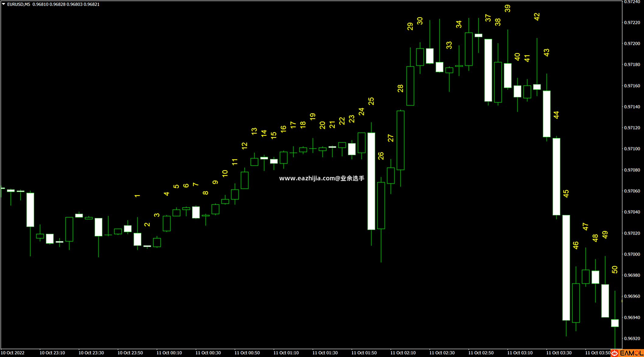
Task: Click candle number label 25
Action: tap(371, 101)
